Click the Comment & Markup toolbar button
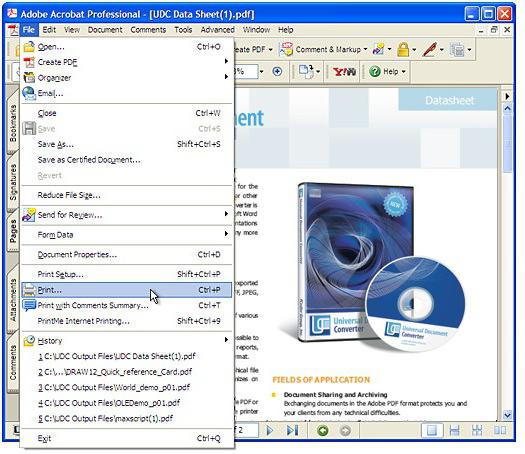The image size is (525, 454). click(320, 50)
